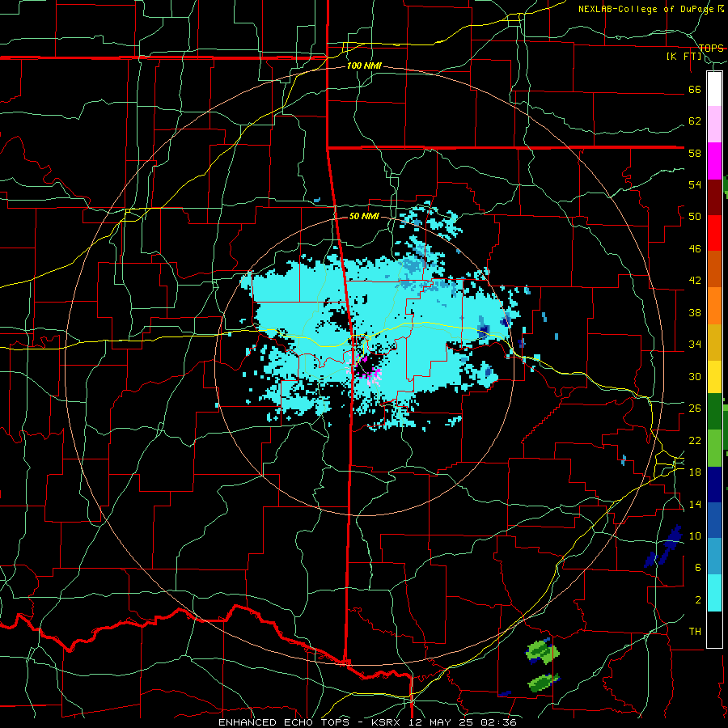Click the dark green swatch between 30 and 26

714,411
